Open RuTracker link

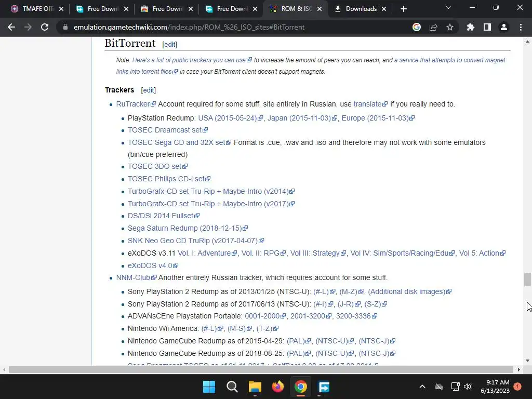click(x=136, y=104)
